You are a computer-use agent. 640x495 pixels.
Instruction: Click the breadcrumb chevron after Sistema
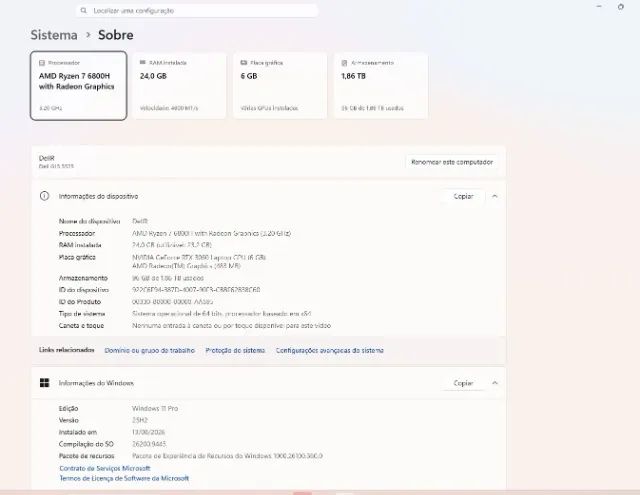coord(88,35)
